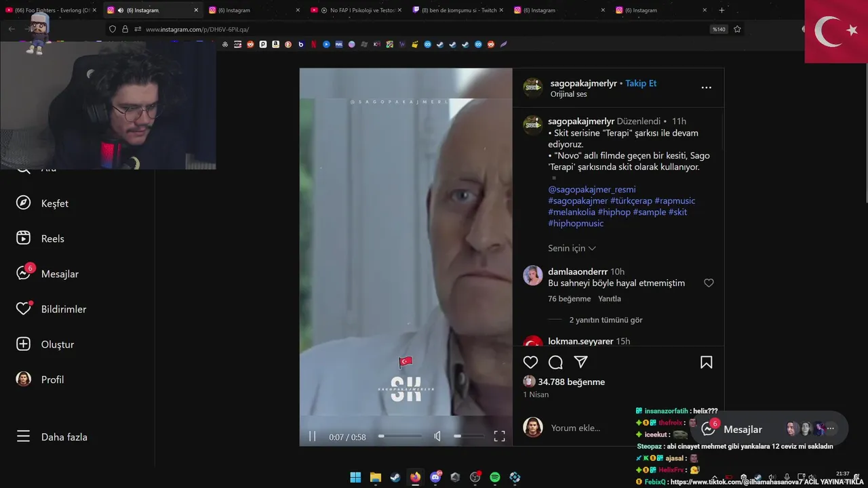This screenshot has width=868, height=488.
Task: Open the #türkçerap hashtag
Action: (x=631, y=201)
